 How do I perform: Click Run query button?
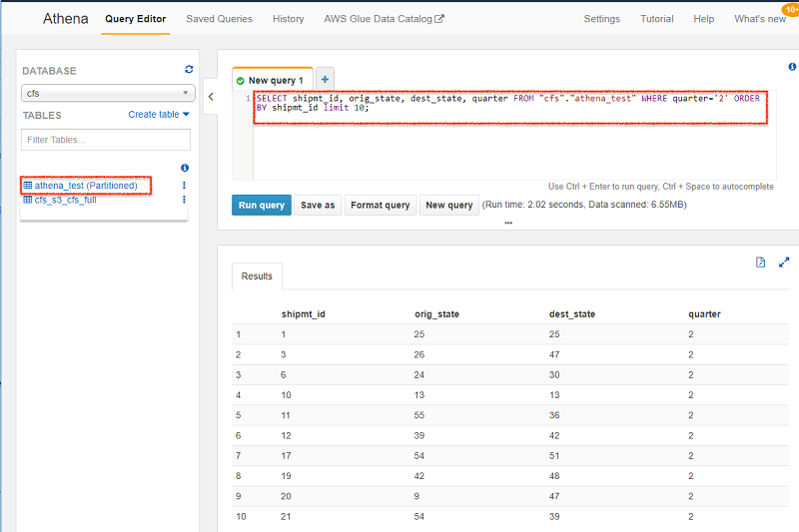(262, 206)
